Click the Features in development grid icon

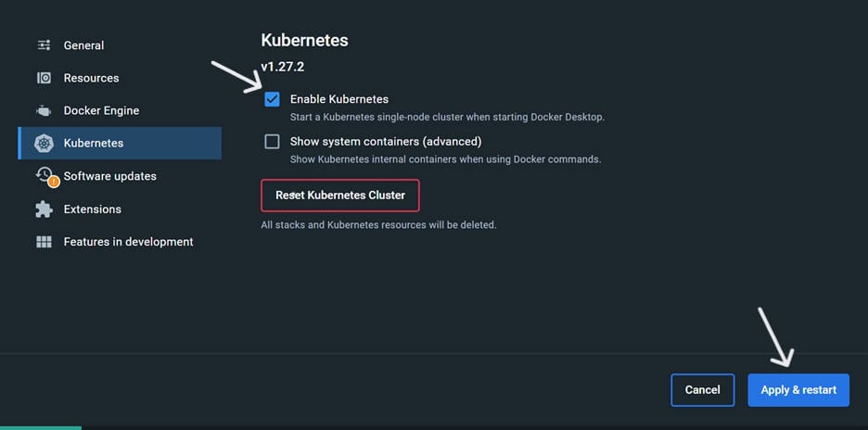pos(44,242)
